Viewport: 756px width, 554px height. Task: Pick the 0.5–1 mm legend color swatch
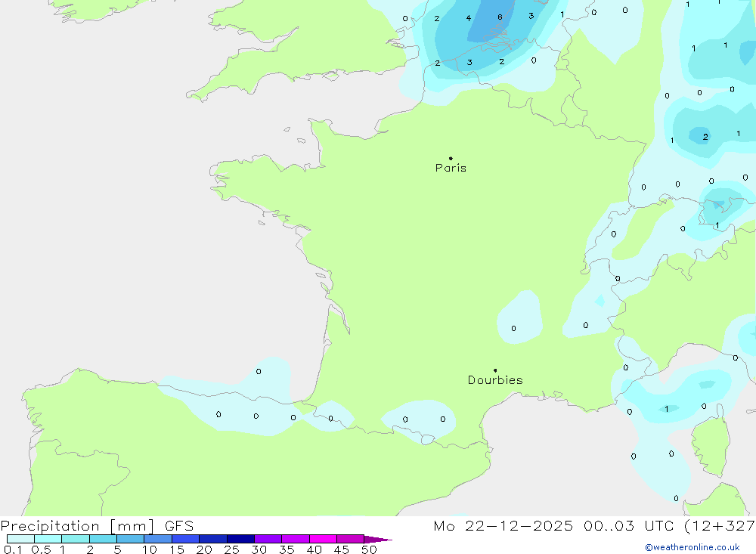(48, 539)
